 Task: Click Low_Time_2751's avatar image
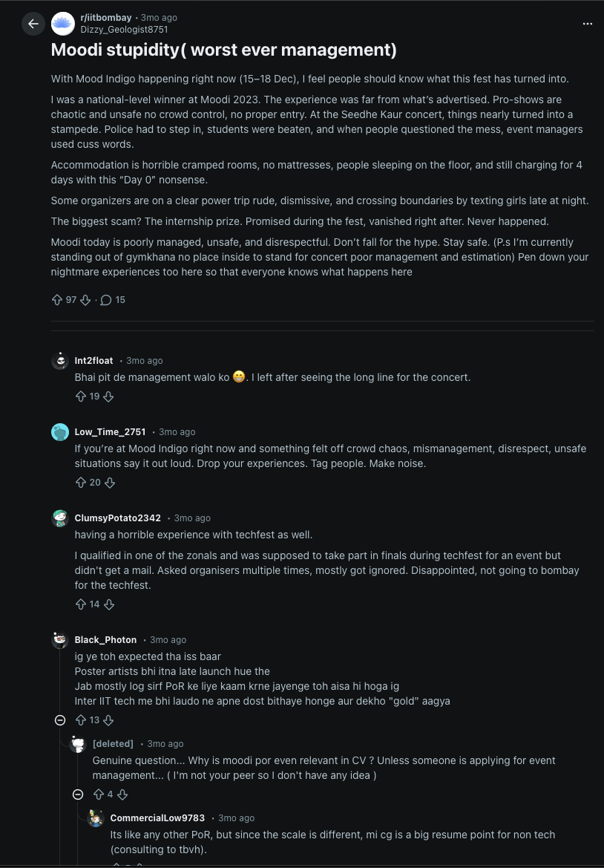tap(60, 432)
